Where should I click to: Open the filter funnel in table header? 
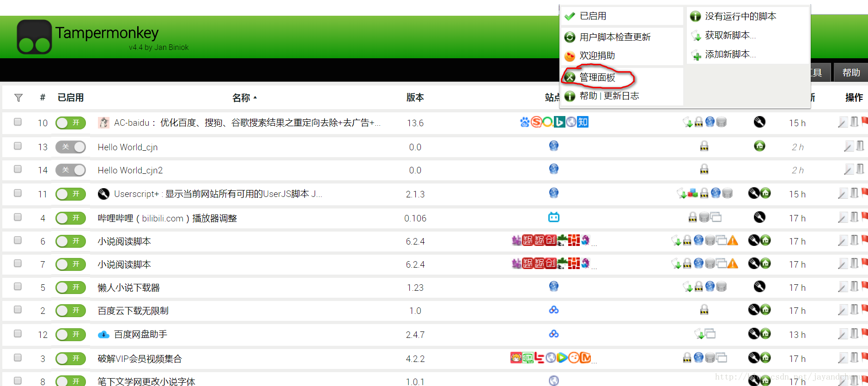tap(18, 98)
